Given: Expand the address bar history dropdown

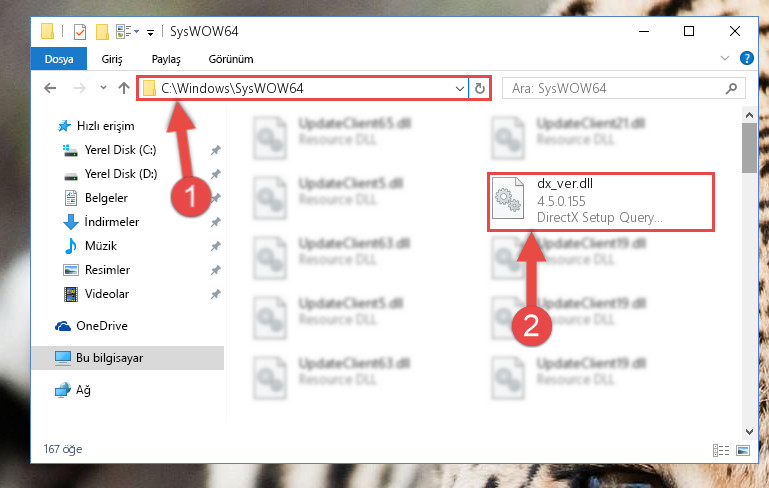Looking at the screenshot, I should [460, 89].
